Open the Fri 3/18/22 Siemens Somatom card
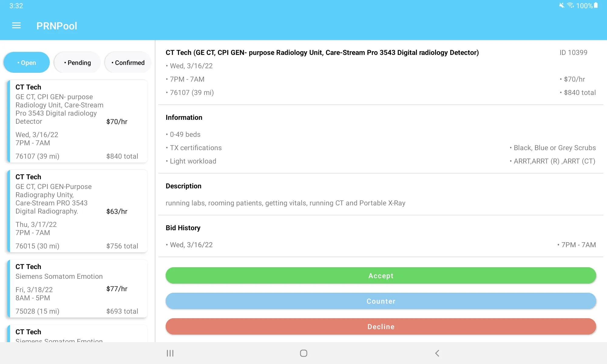 (77, 289)
